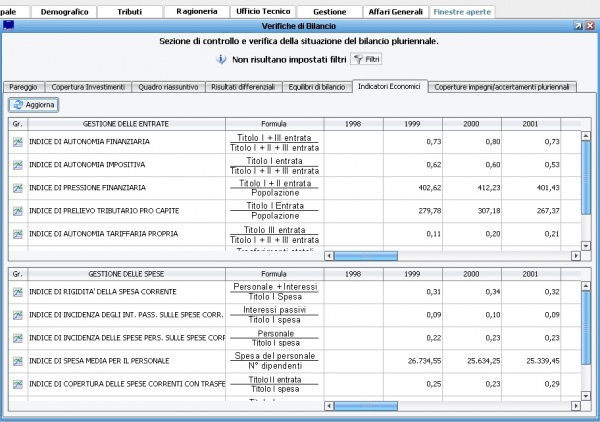Click Entrate table horizontal scroll right arrow
The width and height of the screenshot is (600, 422).
pyautogui.click(x=576, y=256)
